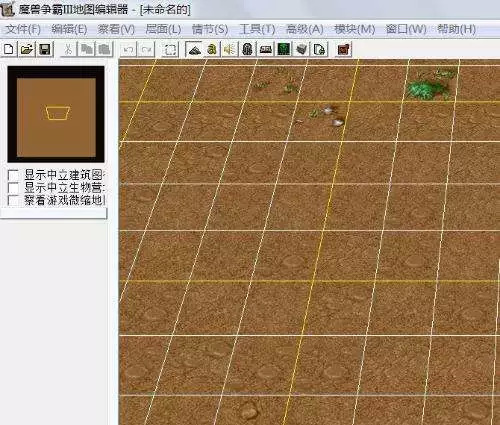Open the 高级(A) menu
Viewport: 500px width, 425px height.
[305, 29]
